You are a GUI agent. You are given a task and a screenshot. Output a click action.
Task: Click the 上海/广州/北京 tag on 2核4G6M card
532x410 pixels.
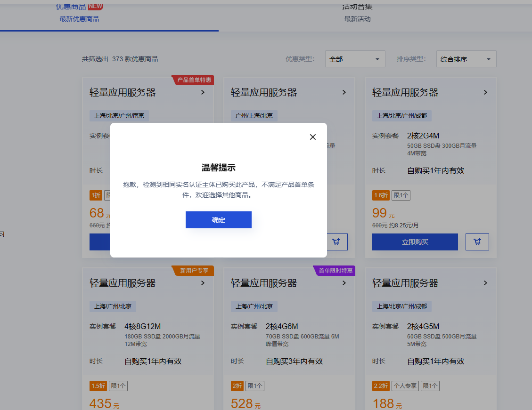point(254,306)
